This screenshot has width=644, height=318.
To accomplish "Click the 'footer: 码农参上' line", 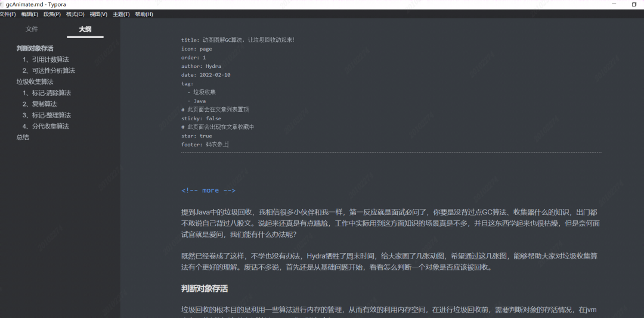I will pos(205,145).
